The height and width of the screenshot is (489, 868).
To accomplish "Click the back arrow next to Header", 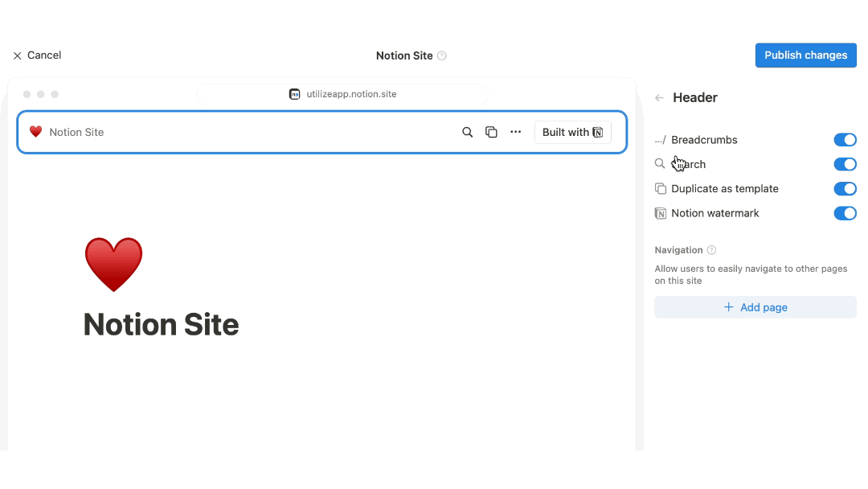I will (x=659, y=98).
